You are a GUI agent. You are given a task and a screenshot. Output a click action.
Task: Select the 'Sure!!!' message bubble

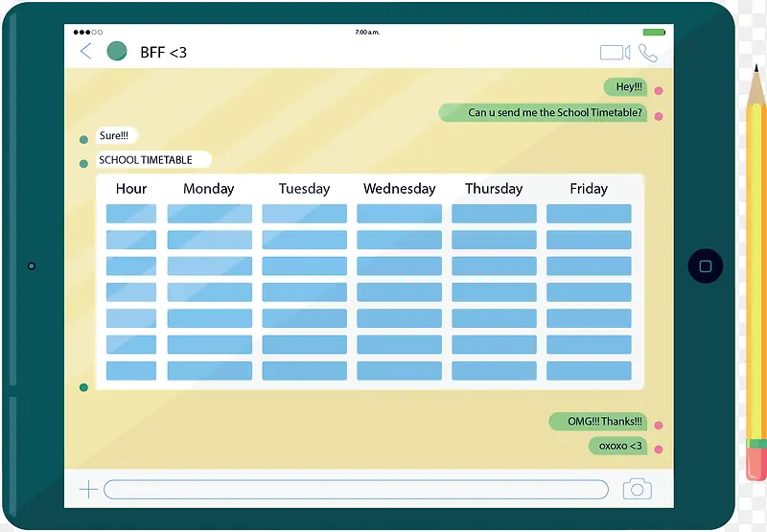click(x=116, y=135)
